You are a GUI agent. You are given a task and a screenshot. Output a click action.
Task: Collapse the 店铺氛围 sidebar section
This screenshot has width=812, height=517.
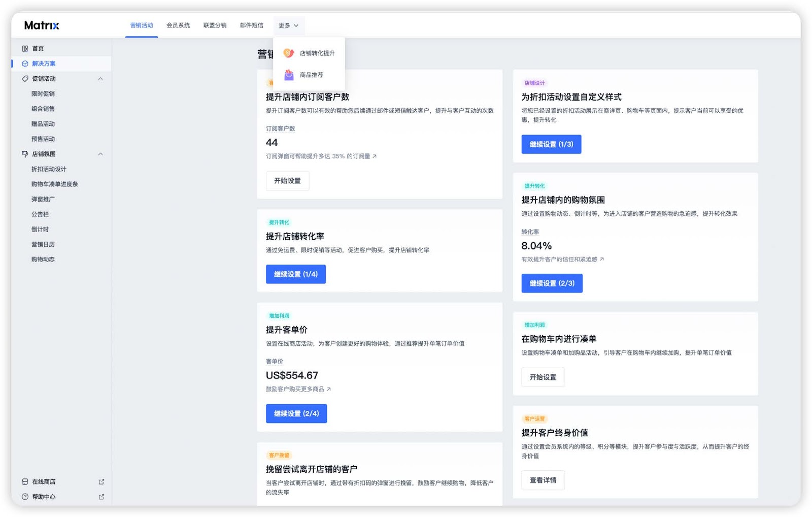point(100,154)
